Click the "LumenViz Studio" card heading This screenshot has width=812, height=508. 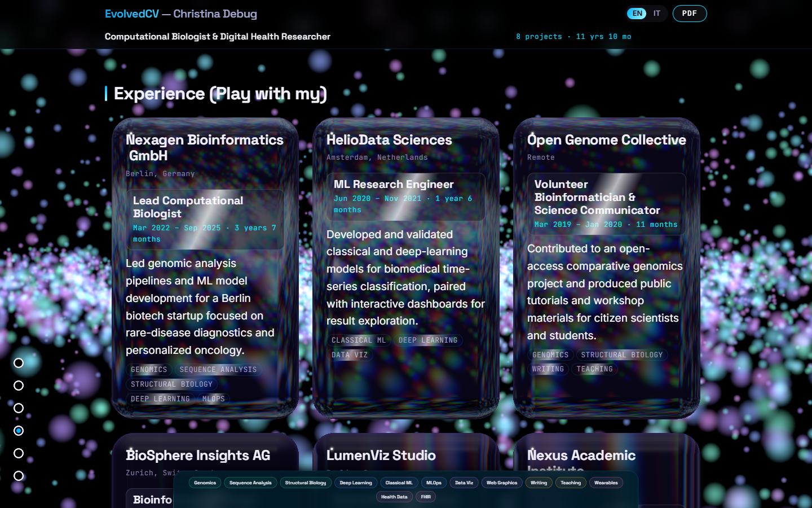pyautogui.click(x=381, y=455)
